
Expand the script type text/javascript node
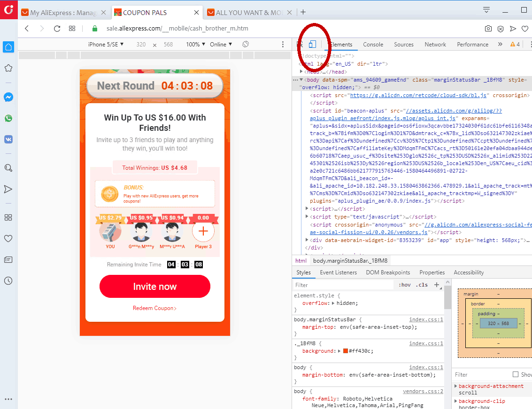tap(307, 217)
